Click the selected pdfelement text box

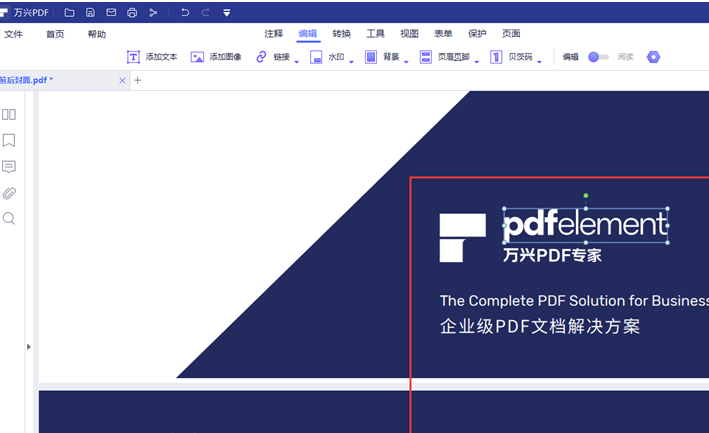point(586,226)
